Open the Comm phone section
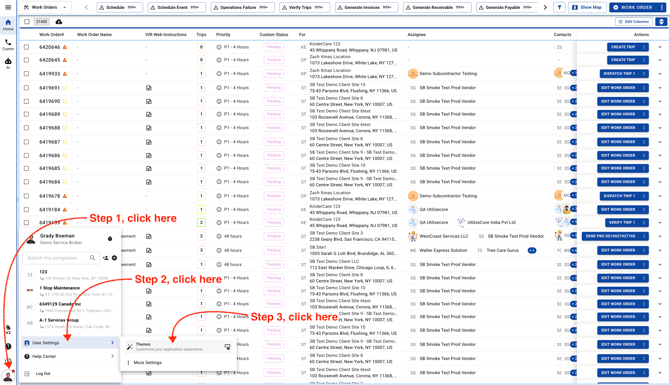The width and height of the screenshot is (670, 385). pos(8,44)
